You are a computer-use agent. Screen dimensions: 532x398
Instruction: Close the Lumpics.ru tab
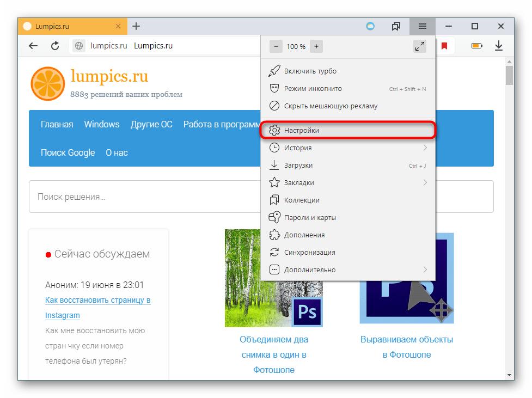pyautogui.click(x=118, y=26)
